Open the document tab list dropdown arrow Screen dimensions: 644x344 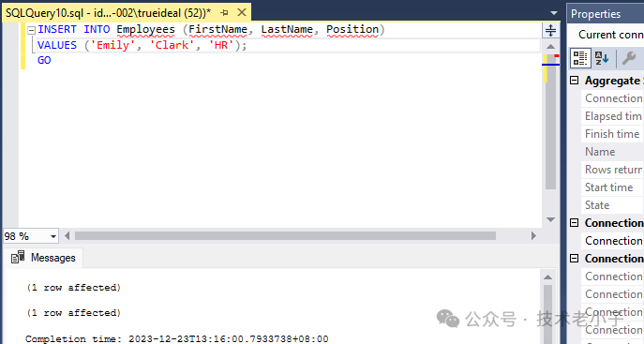[554, 13]
